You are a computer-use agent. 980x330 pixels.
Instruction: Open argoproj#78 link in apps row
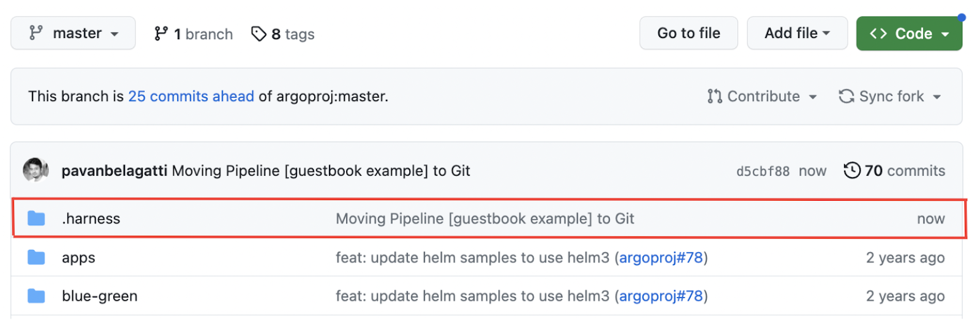[661, 258]
